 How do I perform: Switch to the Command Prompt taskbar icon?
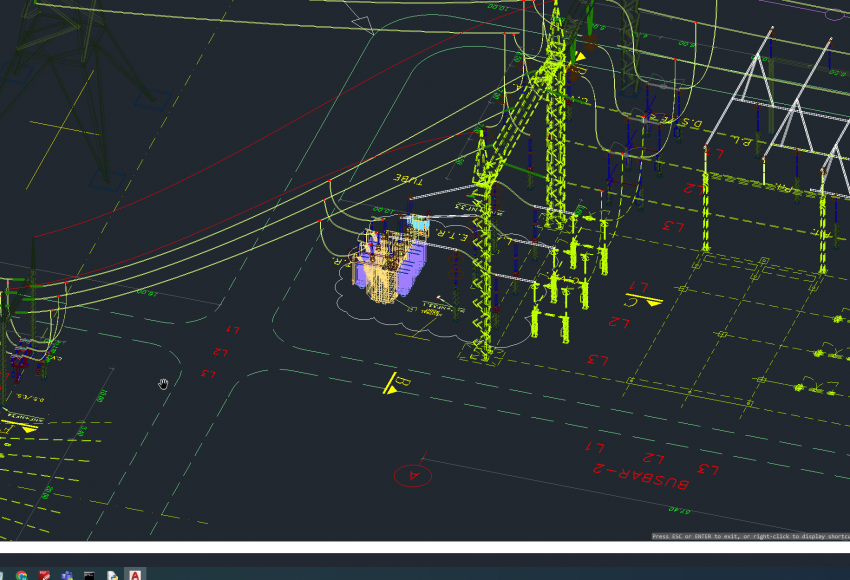89,575
